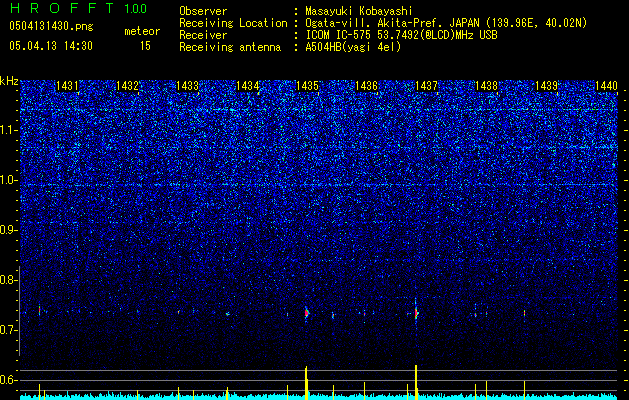Click the 1.0 frequency axis label
The width and height of the screenshot is (629, 400).
(x=7, y=180)
